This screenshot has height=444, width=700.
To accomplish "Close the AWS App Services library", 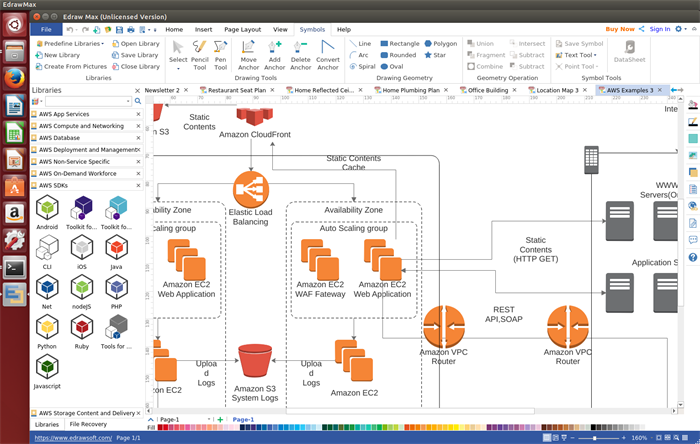I will pyautogui.click(x=138, y=114).
